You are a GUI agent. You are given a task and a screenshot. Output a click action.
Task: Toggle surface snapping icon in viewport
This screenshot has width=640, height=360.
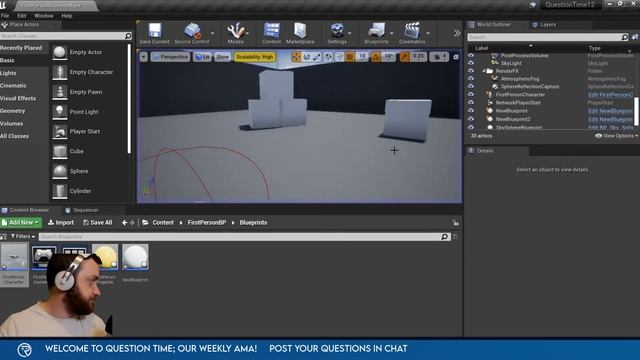coord(339,57)
